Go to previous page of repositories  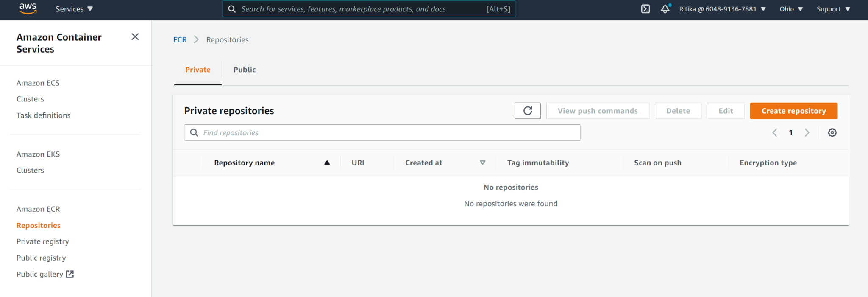point(775,133)
